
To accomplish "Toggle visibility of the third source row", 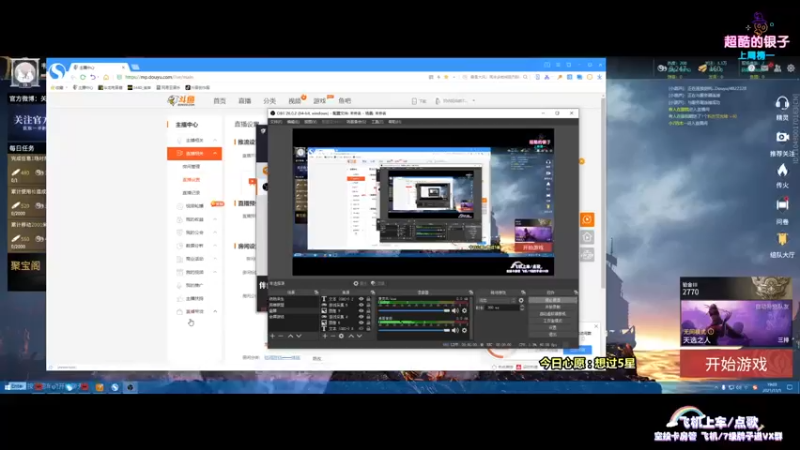I will pyautogui.click(x=361, y=311).
